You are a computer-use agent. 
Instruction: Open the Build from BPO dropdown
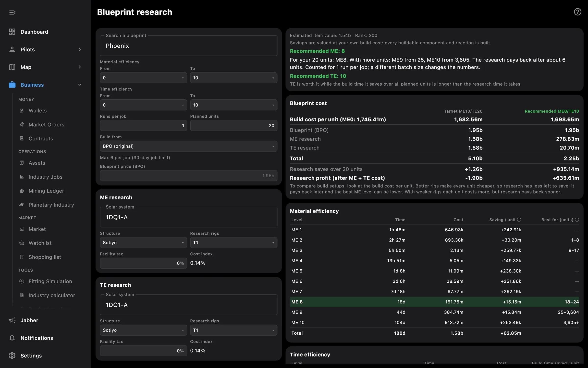point(189,146)
